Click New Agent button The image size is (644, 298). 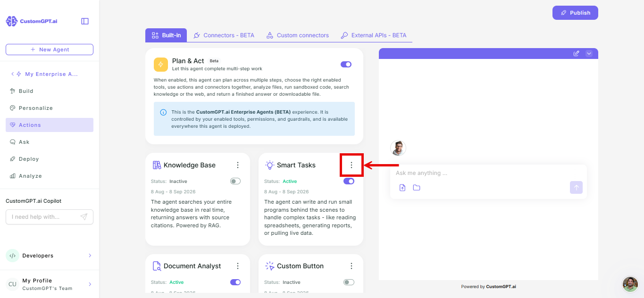(50, 50)
